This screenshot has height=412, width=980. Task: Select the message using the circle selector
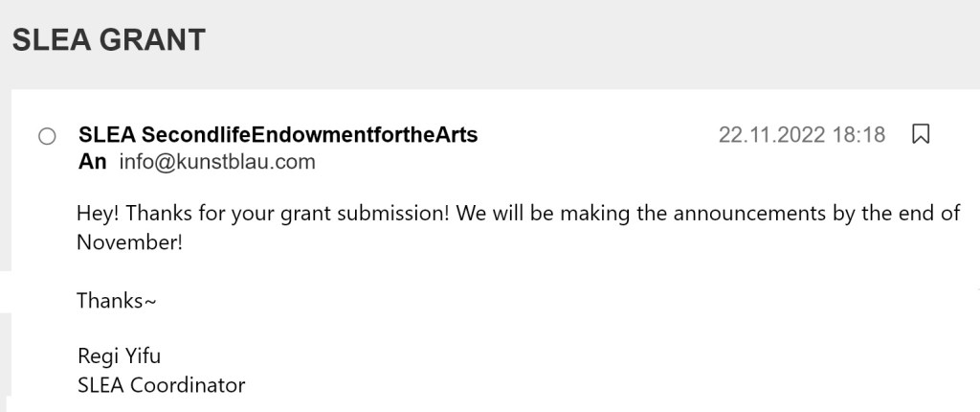click(47, 137)
